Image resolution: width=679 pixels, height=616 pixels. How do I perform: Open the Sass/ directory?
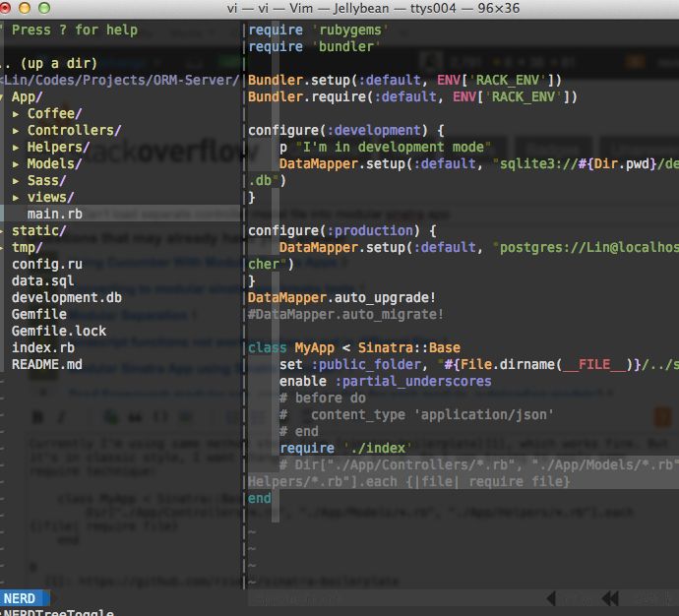click(x=47, y=180)
